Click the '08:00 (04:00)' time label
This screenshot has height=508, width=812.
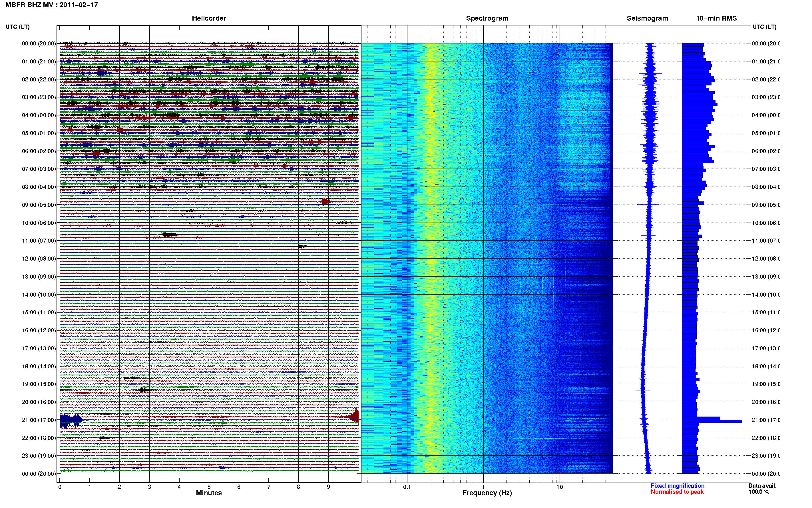tap(39, 187)
